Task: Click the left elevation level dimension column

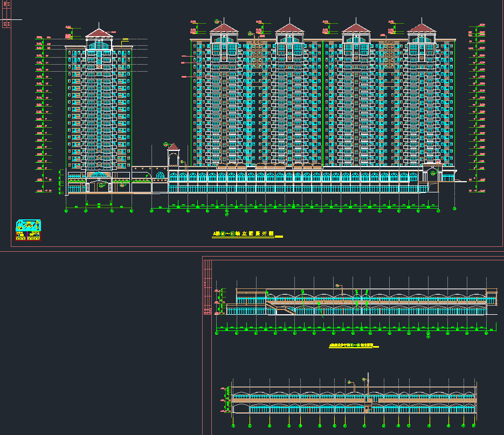Action: pyautogui.click(x=43, y=114)
